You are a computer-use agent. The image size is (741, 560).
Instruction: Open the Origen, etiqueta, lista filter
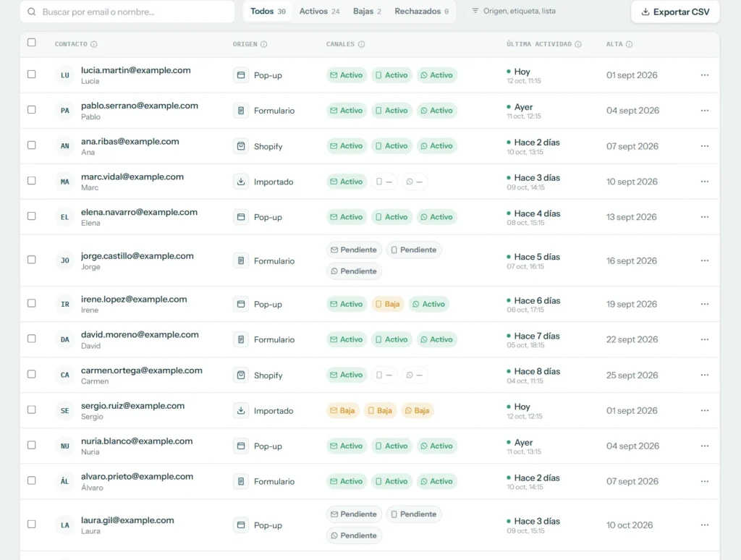(515, 11)
